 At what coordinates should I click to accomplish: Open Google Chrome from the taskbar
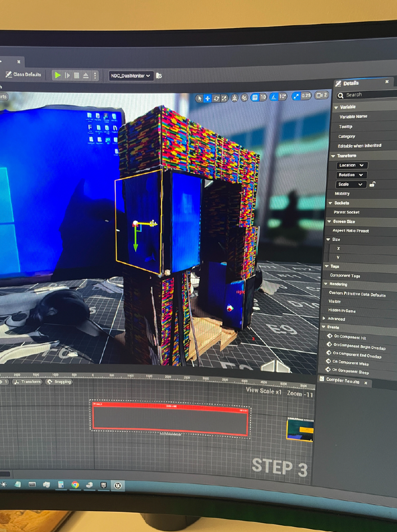[75, 485]
